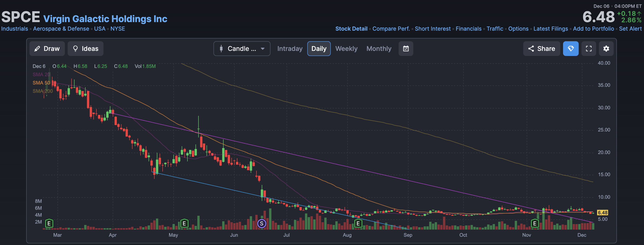Open Aerospace & Defense industry link
The image size is (644, 245).
[61, 29]
